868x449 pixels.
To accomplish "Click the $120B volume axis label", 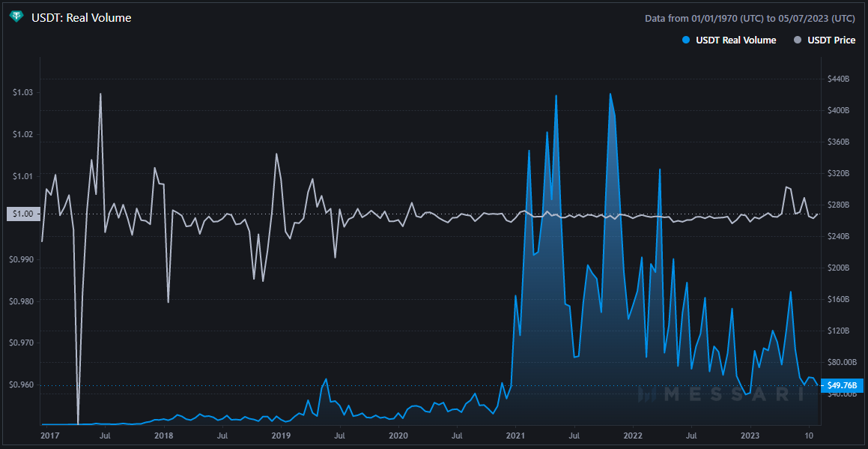I will [837, 331].
